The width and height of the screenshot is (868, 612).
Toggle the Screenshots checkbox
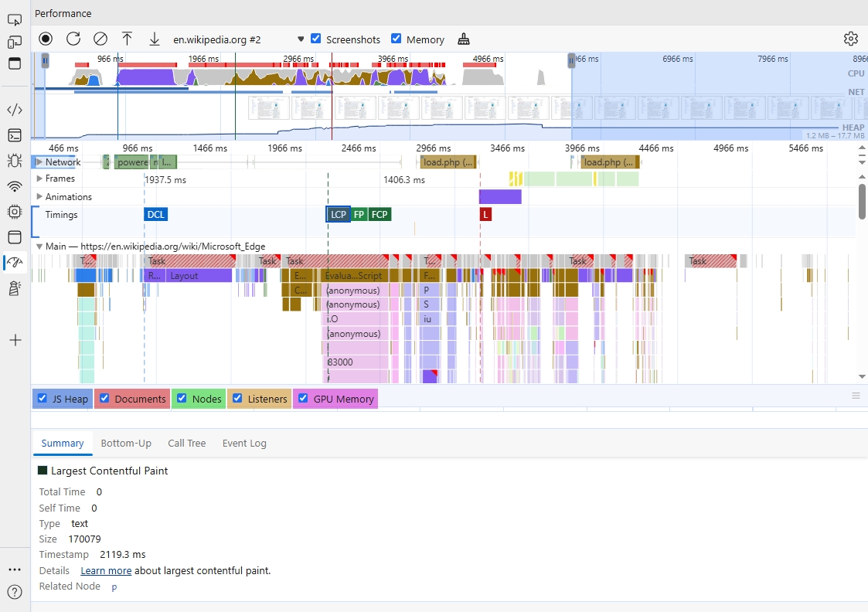coord(316,39)
